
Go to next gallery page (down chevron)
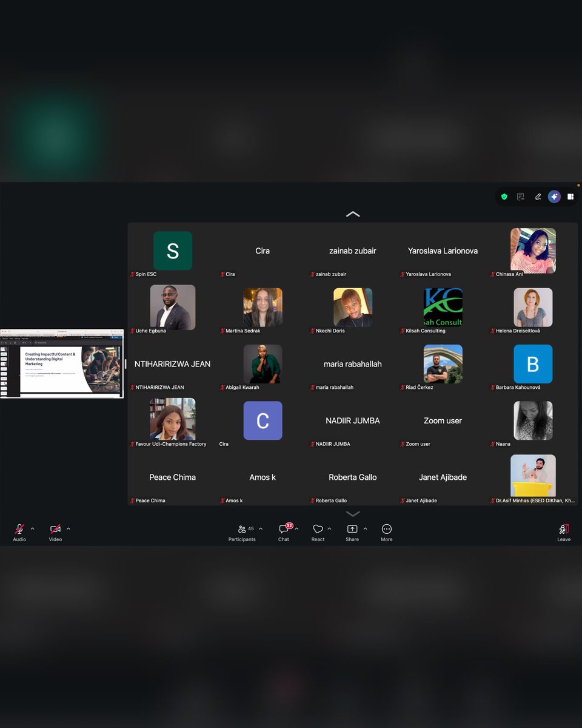353,514
